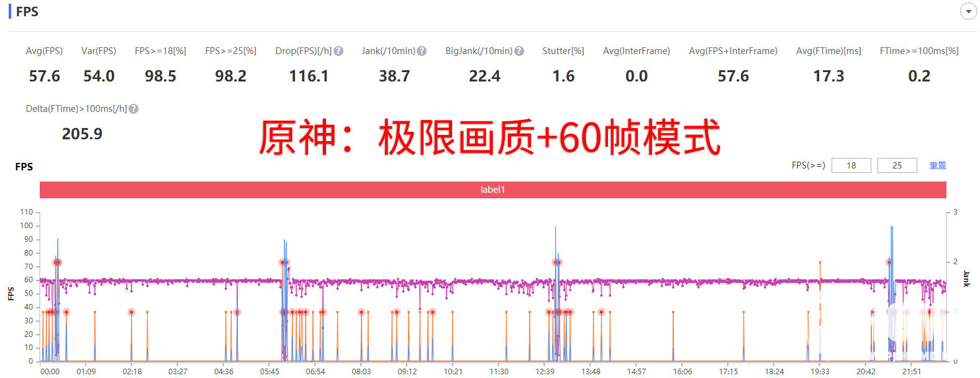Focus the FPS threshold field showing 25

[x=897, y=165]
